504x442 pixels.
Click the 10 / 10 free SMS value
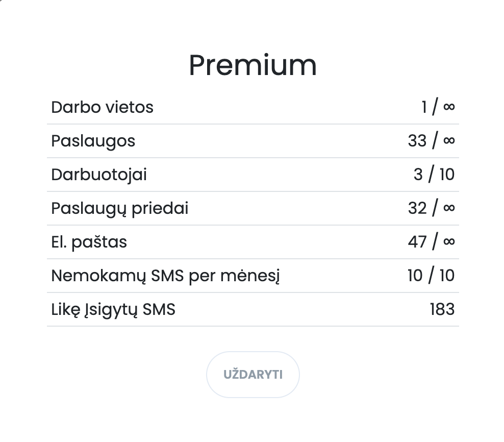pos(431,276)
